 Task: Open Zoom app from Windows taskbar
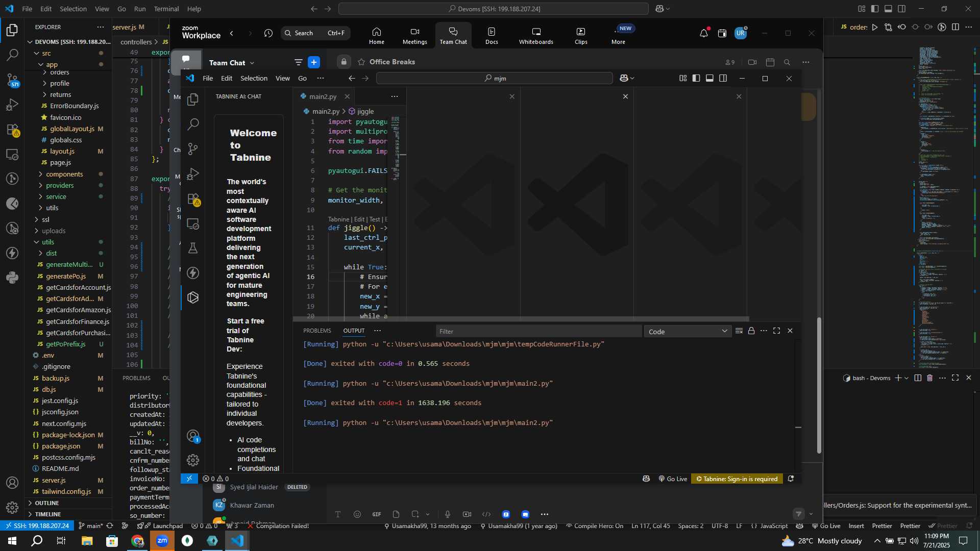pyautogui.click(x=162, y=541)
